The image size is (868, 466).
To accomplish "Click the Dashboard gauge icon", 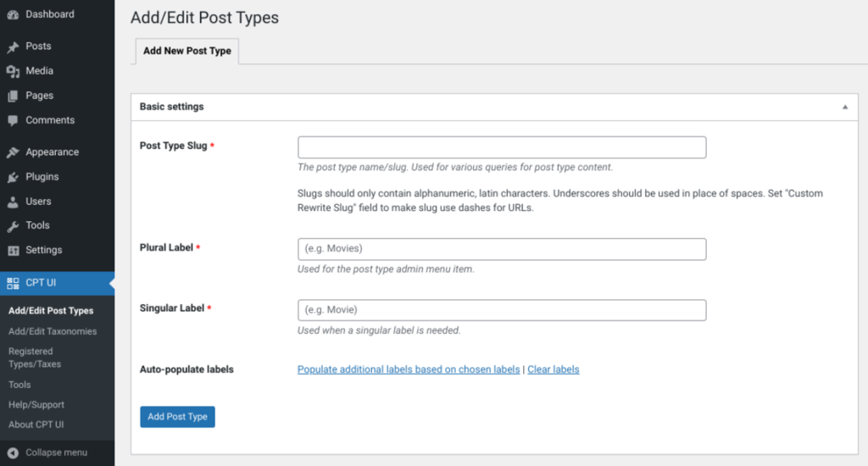I will click(13, 14).
